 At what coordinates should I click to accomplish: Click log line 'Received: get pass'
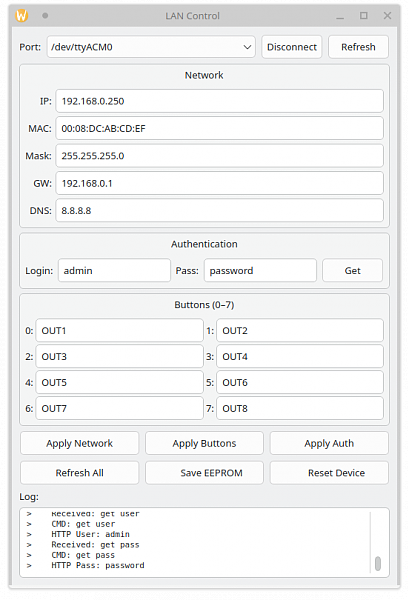point(95,545)
